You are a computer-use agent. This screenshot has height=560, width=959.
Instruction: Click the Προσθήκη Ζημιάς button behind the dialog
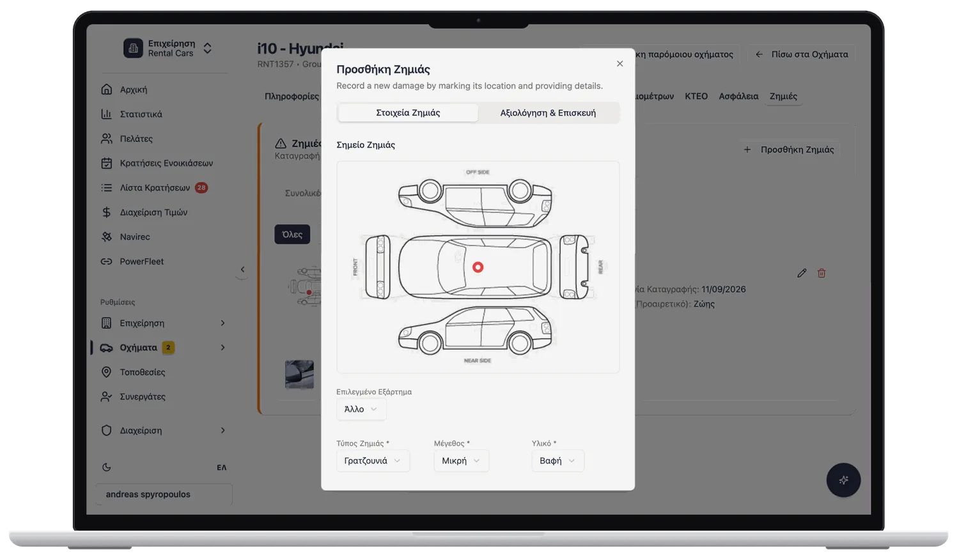click(x=789, y=150)
